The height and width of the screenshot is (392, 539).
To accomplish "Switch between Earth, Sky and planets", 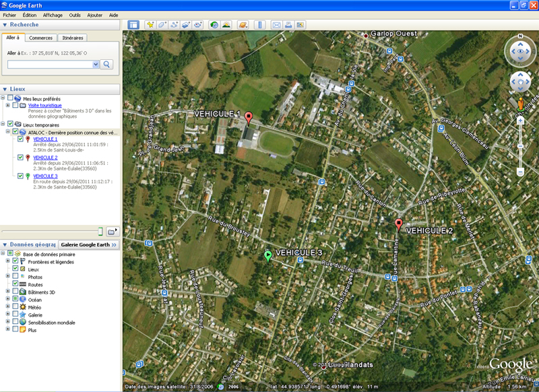I will coord(243,25).
